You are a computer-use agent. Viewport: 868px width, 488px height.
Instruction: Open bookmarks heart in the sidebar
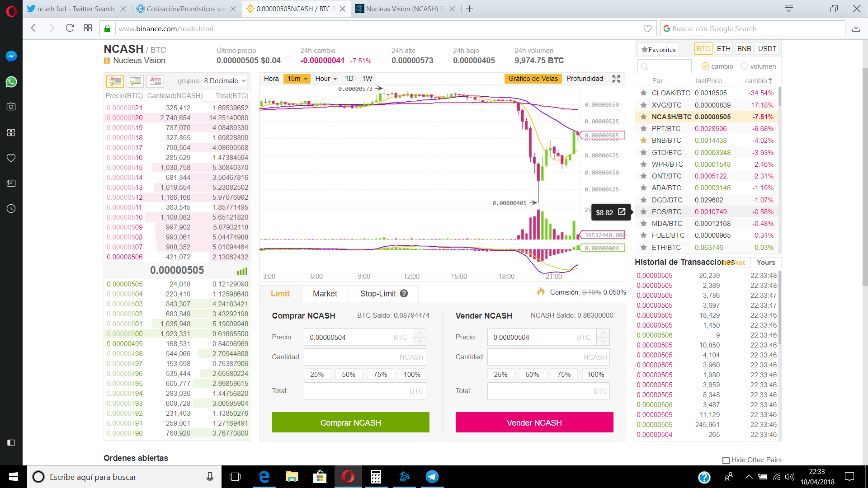(11, 158)
